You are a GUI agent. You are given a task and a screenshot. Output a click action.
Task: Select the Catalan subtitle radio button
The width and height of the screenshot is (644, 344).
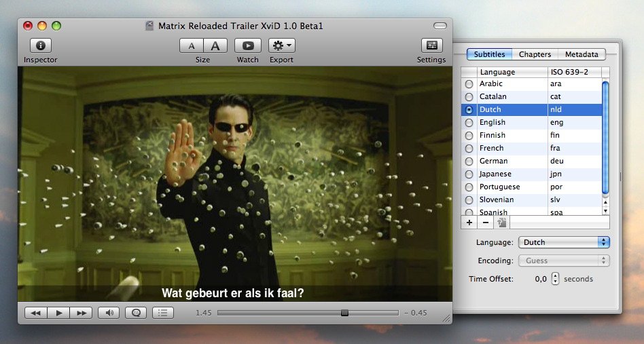[x=469, y=97]
